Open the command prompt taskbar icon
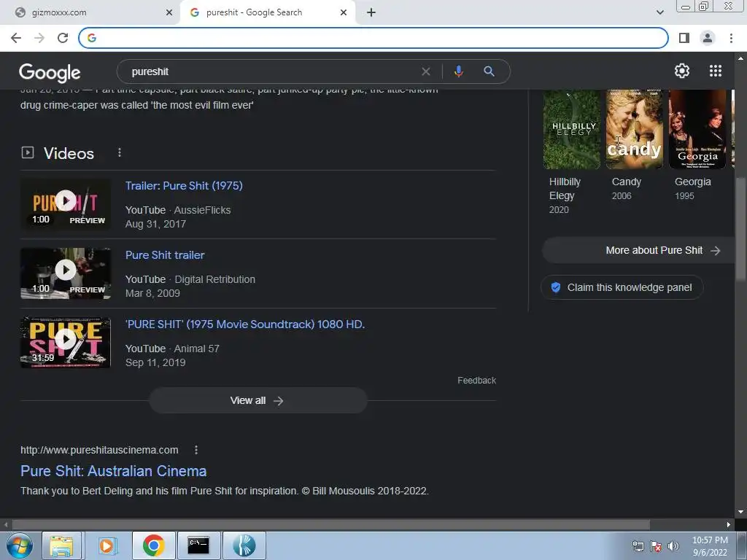The height and width of the screenshot is (560, 747). 198,545
